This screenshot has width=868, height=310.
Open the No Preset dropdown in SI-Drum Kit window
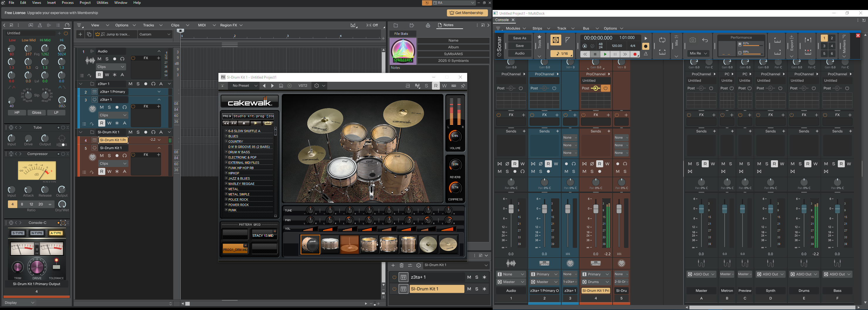point(244,86)
